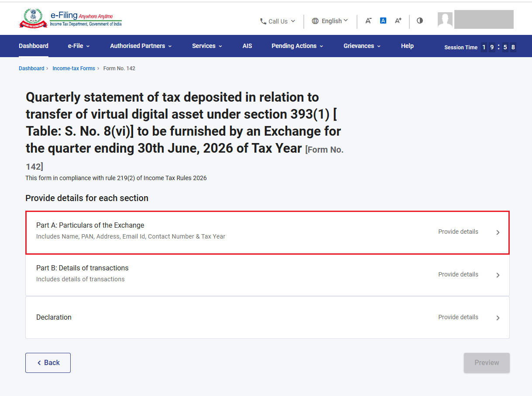The width and height of the screenshot is (532, 396).
Task: Click the chevron arrow for Part B
Action: click(498, 275)
